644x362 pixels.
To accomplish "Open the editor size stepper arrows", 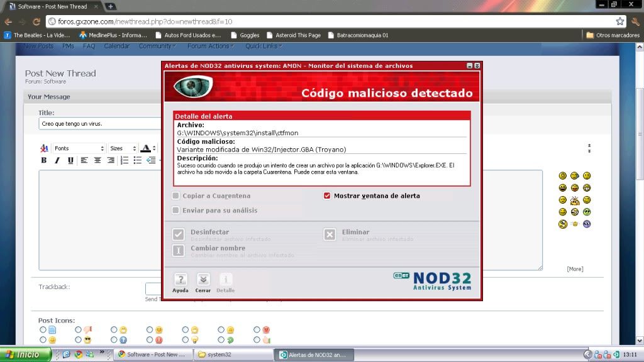I will [589, 148].
